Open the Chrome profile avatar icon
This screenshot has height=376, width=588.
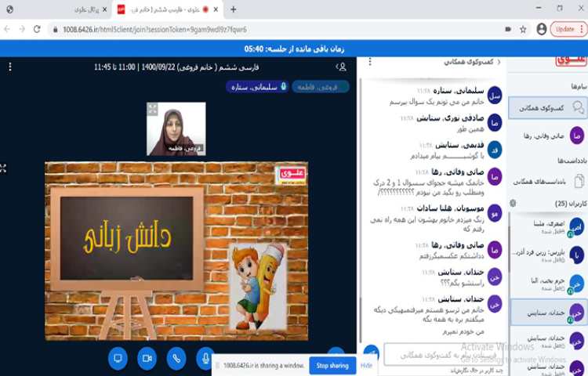click(542, 29)
